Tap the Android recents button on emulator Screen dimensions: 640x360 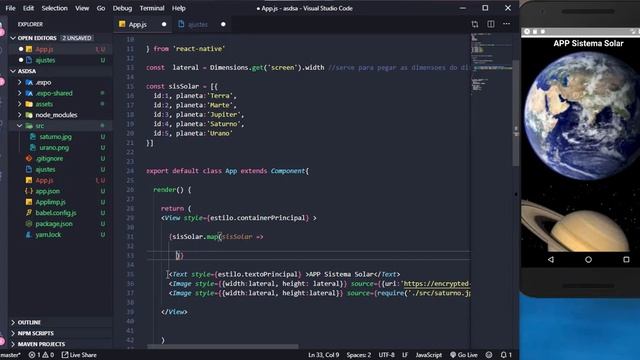[626, 260]
